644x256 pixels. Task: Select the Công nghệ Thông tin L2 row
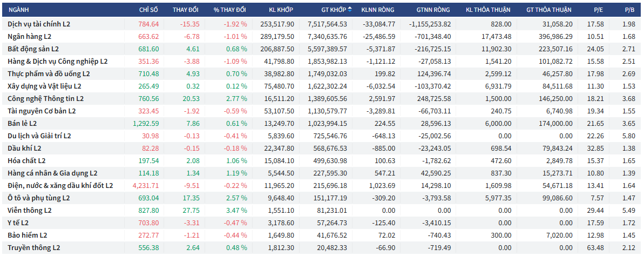[46, 98]
